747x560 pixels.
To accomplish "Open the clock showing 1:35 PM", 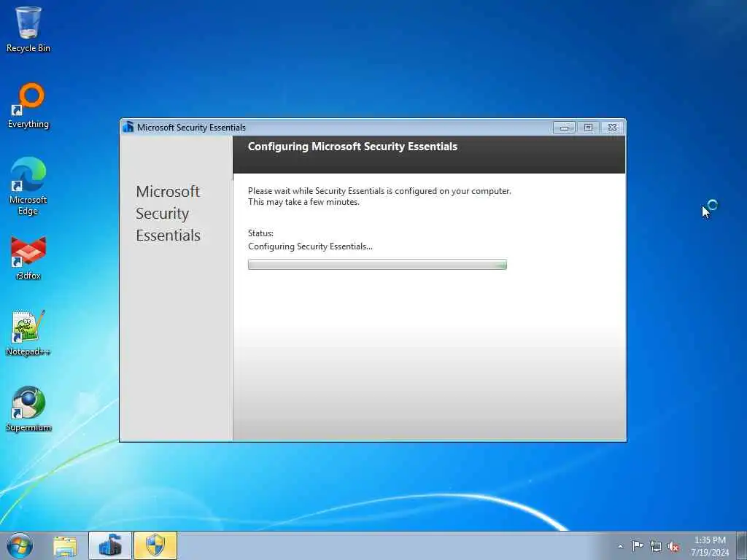I will [x=710, y=546].
